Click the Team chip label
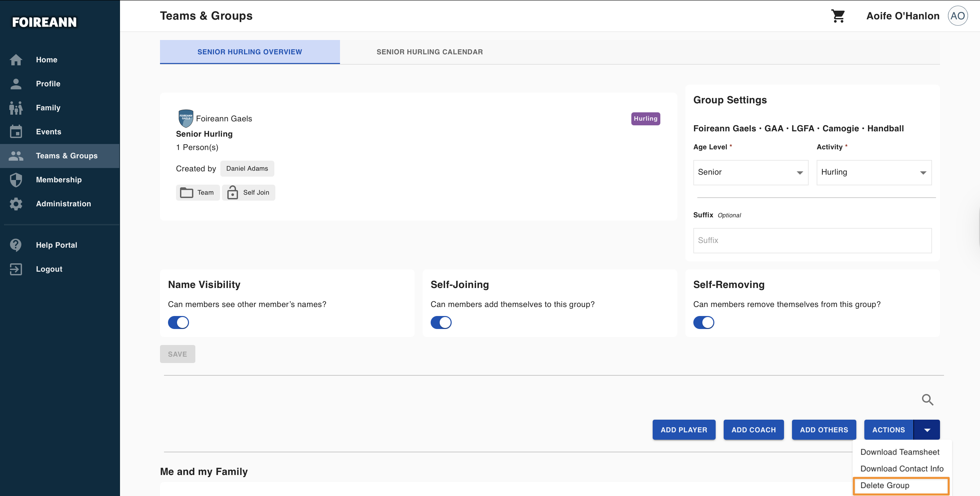The width and height of the screenshot is (980, 496). pyautogui.click(x=205, y=192)
